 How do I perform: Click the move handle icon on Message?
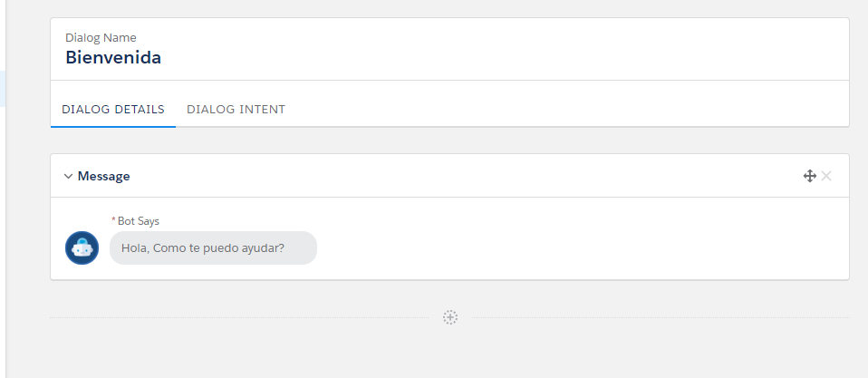click(810, 176)
